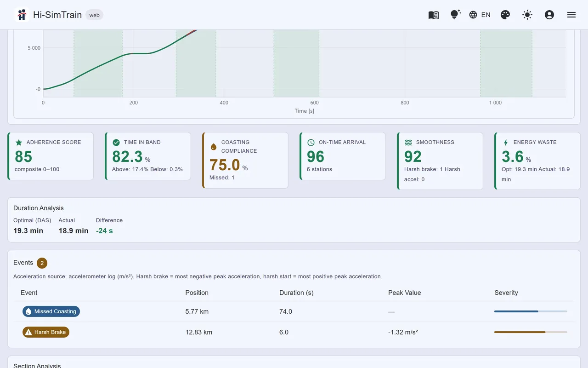Click the Smoothness value 92
The height and width of the screenshot is (368, 588).
point(413,157)
